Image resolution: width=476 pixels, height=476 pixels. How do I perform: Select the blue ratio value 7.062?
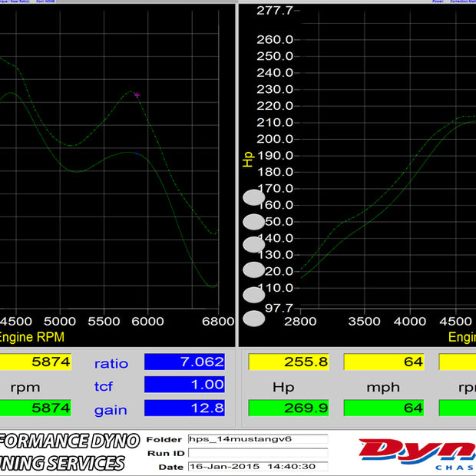[184, 362]
